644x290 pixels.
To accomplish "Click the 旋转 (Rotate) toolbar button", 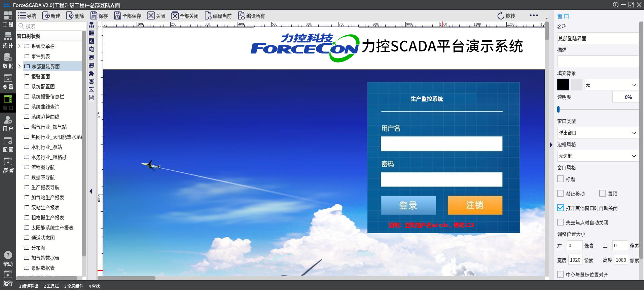I will pos(506,16).
